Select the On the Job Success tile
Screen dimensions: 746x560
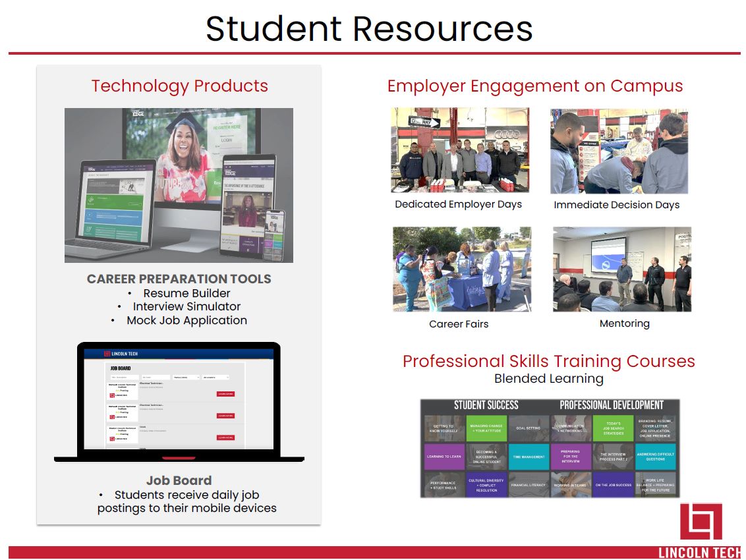(614, 484)
